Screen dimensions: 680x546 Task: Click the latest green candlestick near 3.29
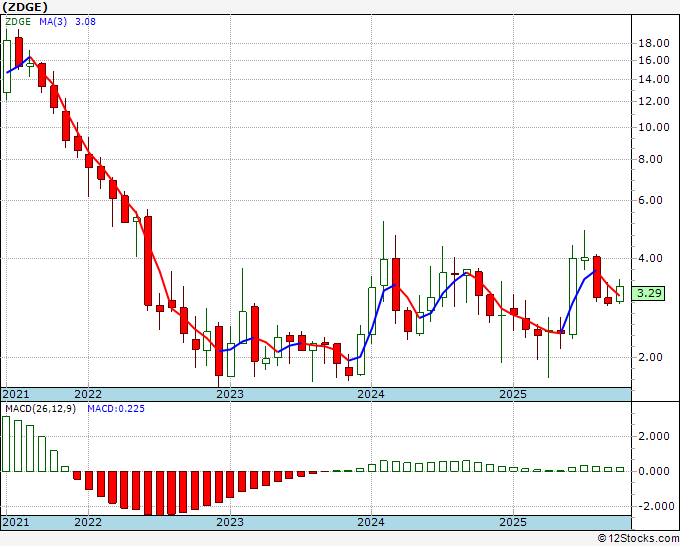click(x=620, y=294)
